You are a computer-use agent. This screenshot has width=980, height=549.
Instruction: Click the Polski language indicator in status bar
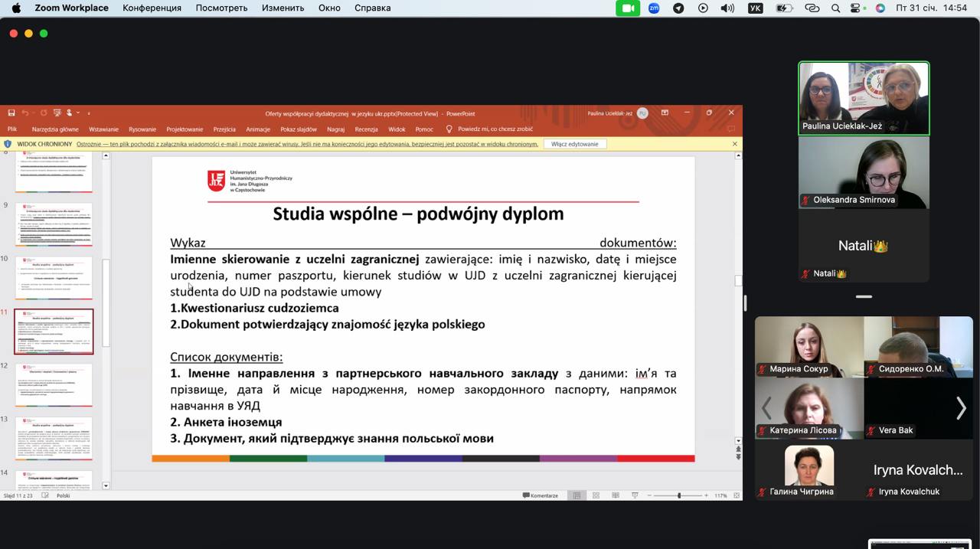(63, 495)
